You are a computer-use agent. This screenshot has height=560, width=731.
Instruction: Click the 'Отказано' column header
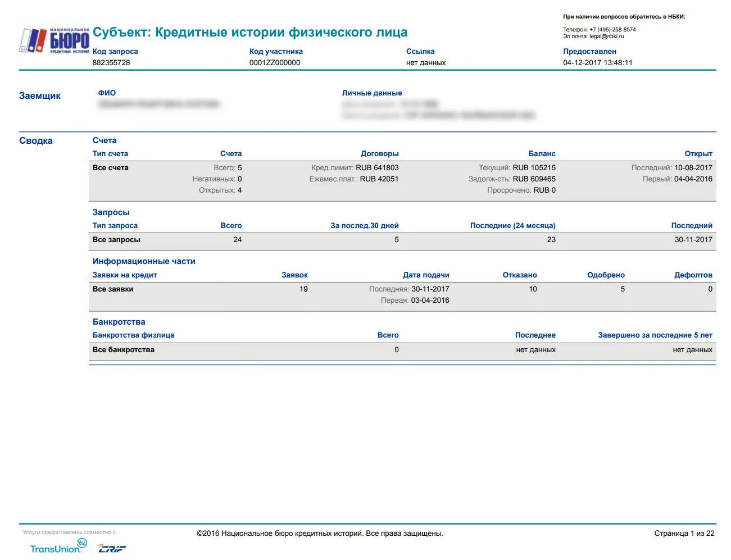click(x=520, y=275)
